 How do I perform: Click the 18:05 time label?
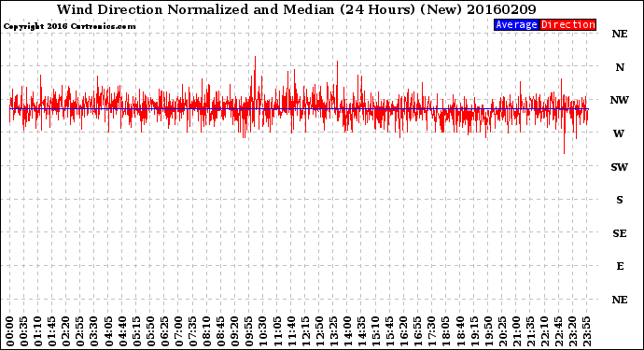click(446, 331)
